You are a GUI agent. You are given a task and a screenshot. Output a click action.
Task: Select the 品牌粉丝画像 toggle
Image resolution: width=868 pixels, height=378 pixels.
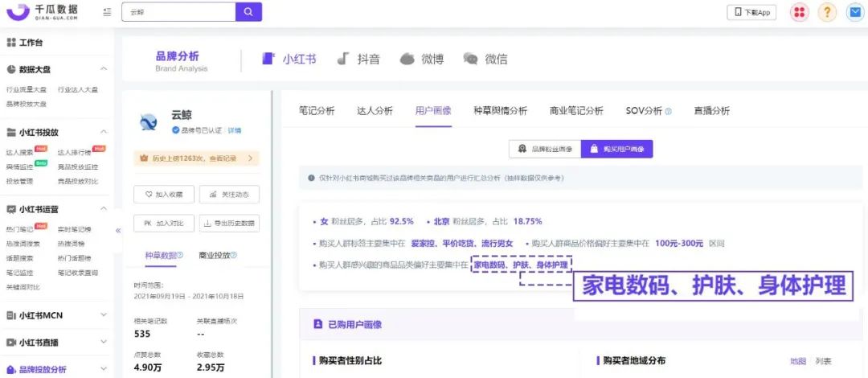click(x=545, y=149)
